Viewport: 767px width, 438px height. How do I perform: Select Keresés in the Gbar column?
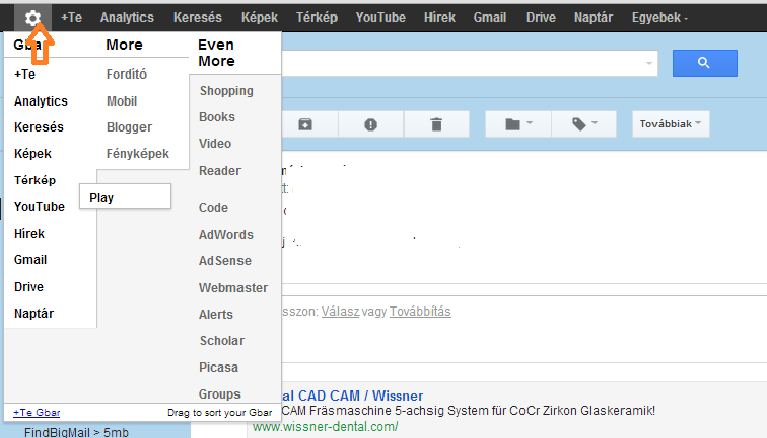click(x=39, y=127)
